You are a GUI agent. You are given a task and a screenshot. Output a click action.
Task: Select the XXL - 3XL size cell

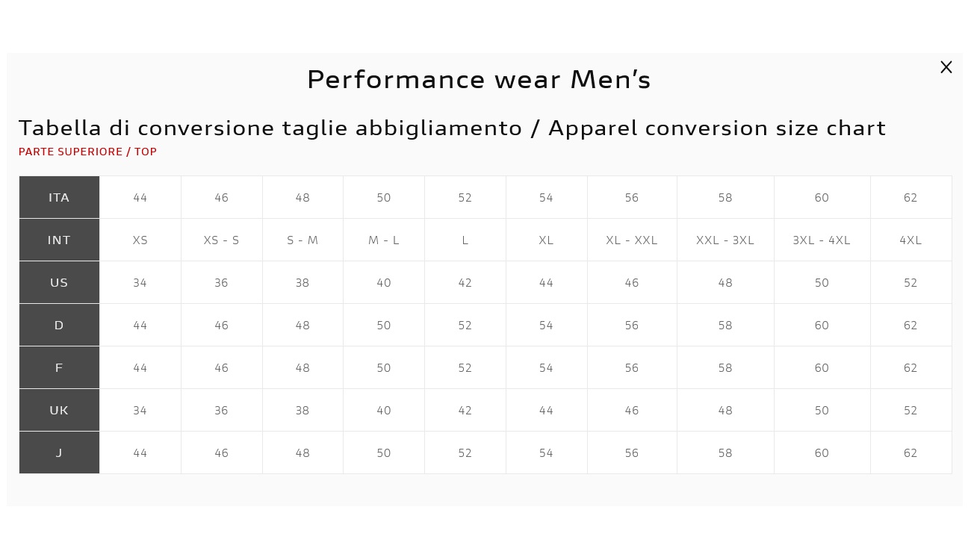point(725,240)
